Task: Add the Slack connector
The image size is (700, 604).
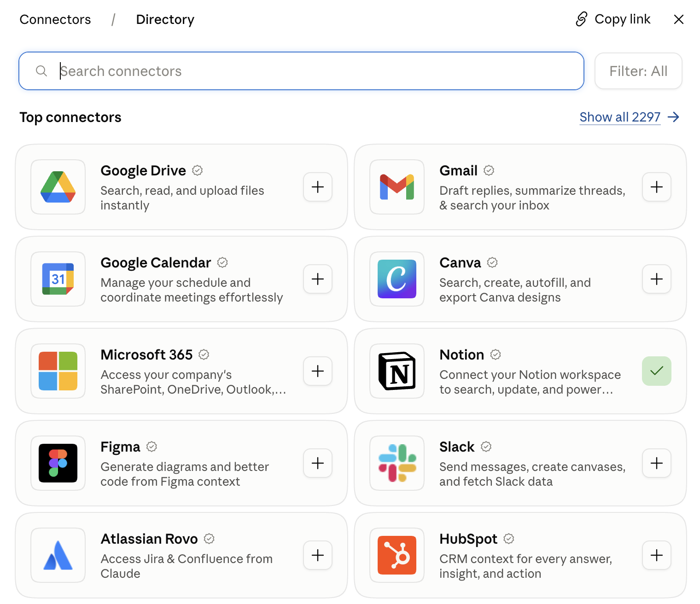Action: (x=657, y=463)
